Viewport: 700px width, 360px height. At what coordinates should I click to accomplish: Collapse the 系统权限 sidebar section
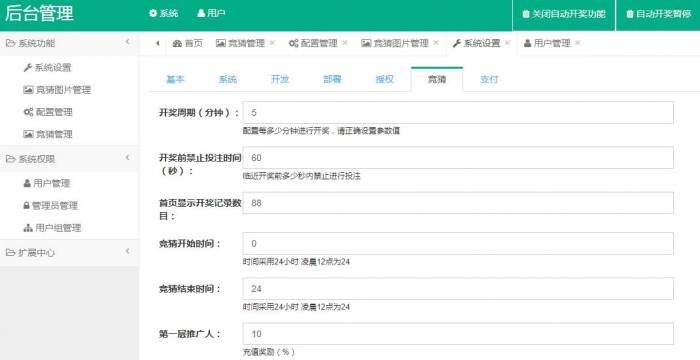tap(128, 158)
